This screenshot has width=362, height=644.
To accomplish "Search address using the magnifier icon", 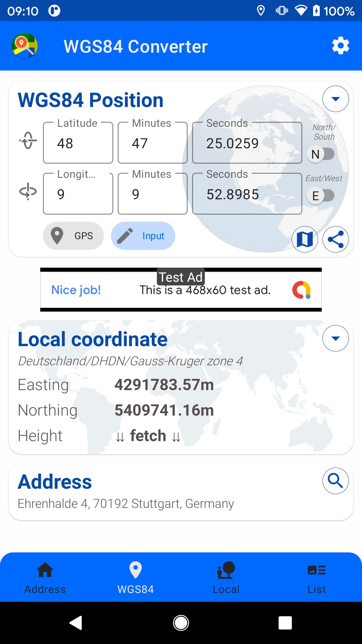I will pos(336,481).
